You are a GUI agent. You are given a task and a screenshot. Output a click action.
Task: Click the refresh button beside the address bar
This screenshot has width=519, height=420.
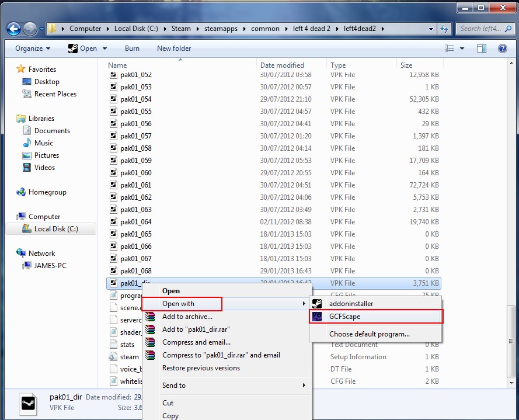point(444,29)
